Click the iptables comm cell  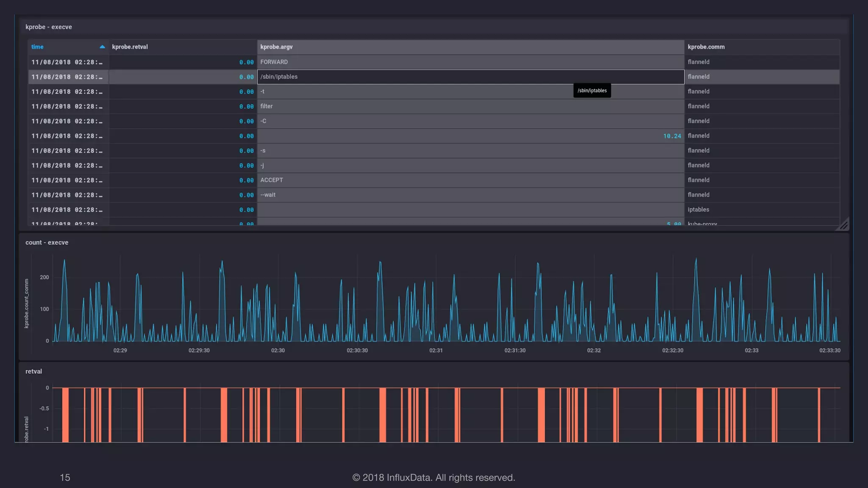point(698,210)
